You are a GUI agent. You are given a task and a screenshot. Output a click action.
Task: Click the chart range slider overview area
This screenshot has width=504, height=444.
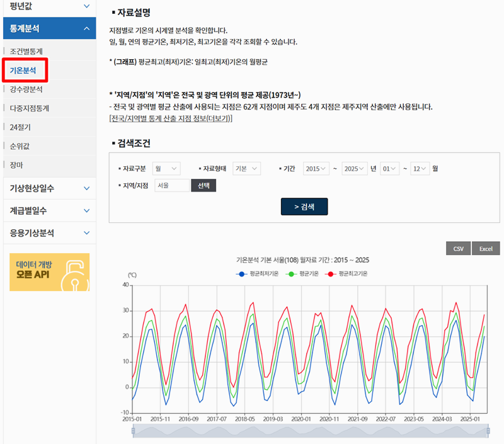point(311,431)
